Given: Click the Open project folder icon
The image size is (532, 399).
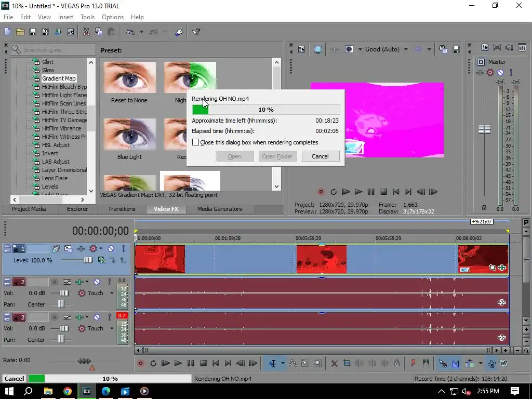Looking at the screenshot, I should 20,32.
